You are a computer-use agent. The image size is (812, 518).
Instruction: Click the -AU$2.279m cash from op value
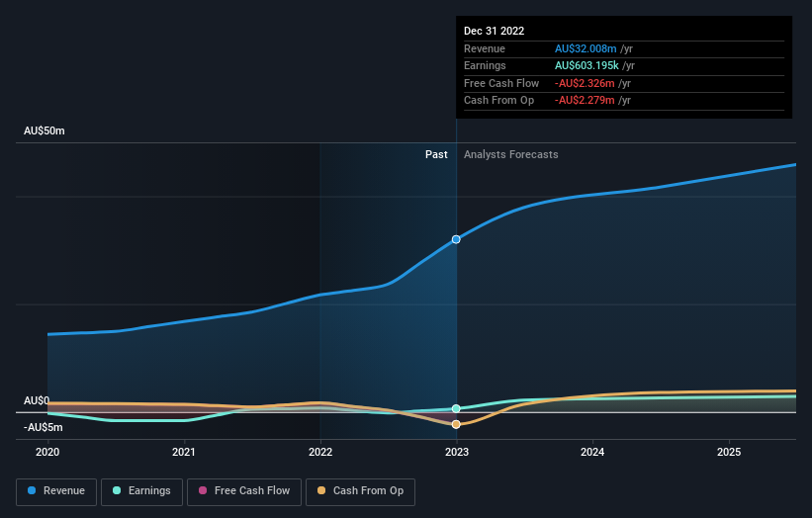[x=585, y=101]
